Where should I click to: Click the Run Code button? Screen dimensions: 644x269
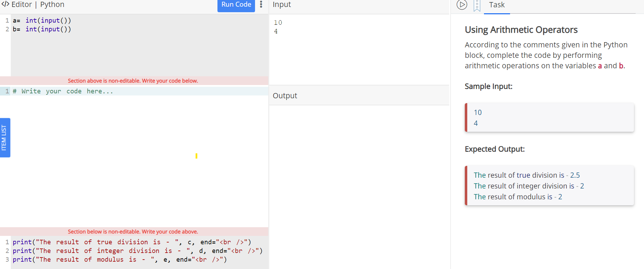[236, 5]
